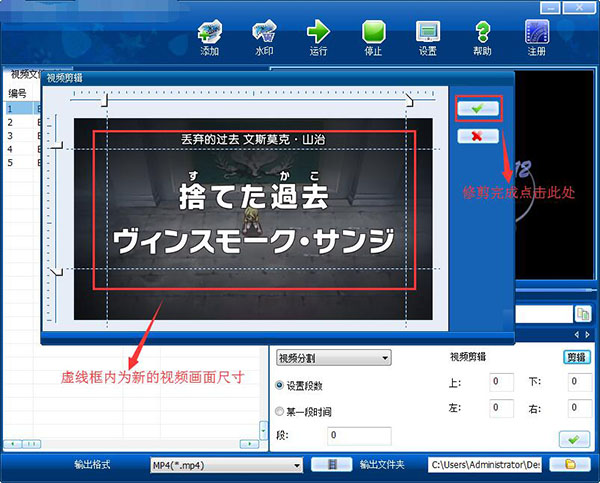
Task: Confirm crop with green checkmark in 视频剪辑 dialog
Action: (478, 109)
